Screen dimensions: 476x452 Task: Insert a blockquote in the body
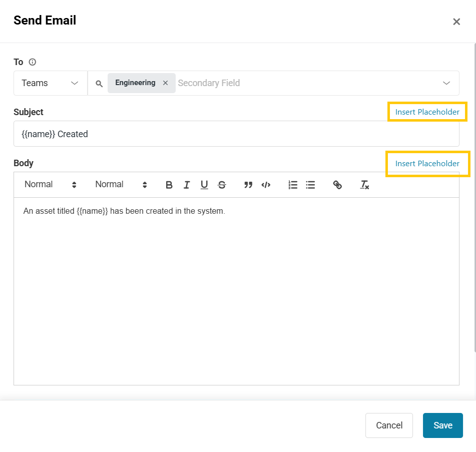point(248,185)
